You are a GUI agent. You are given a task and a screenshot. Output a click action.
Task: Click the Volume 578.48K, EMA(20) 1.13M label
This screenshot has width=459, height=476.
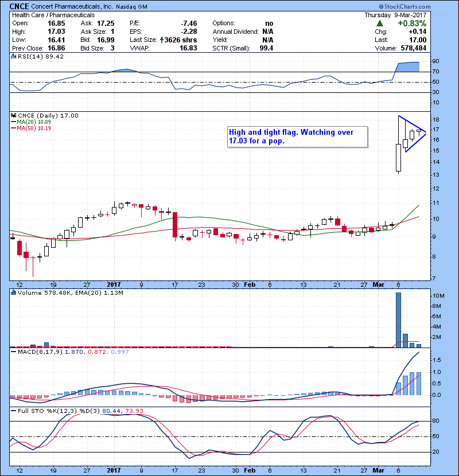(71, 292)
